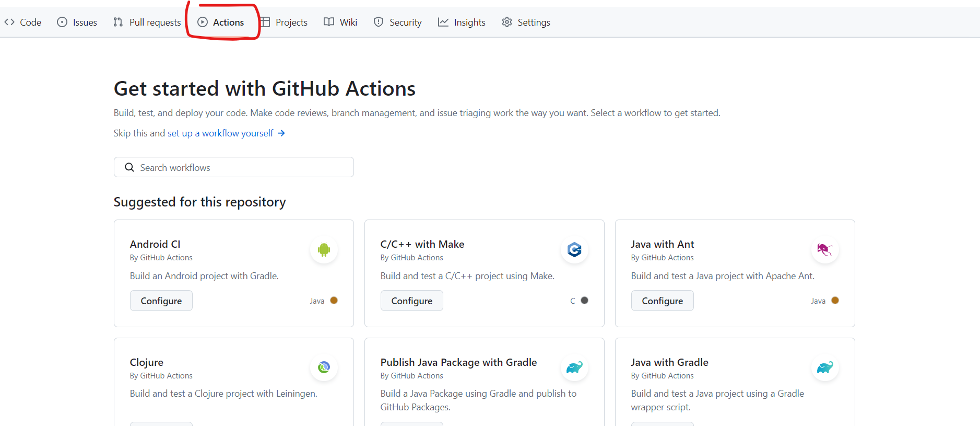The height and width of the screenshot is (426, 980).
Task: Click the 'Java with Ant' title
Action: [663, 244]
